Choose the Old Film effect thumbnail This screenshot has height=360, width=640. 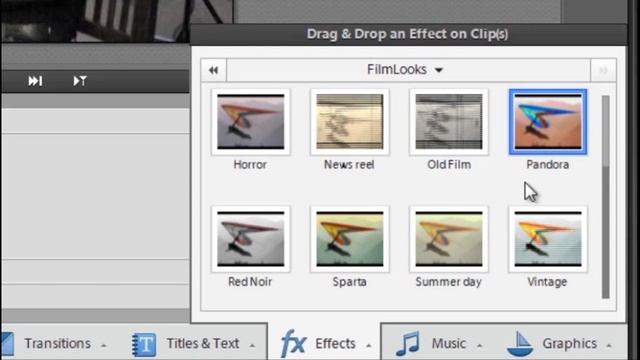pos(449,122)
